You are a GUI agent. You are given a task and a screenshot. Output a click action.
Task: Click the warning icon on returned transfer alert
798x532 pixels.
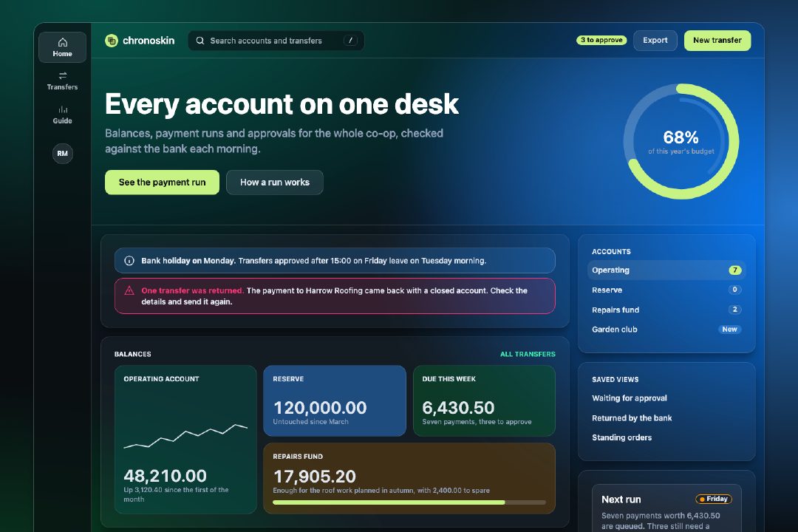(x=129, y=290)
